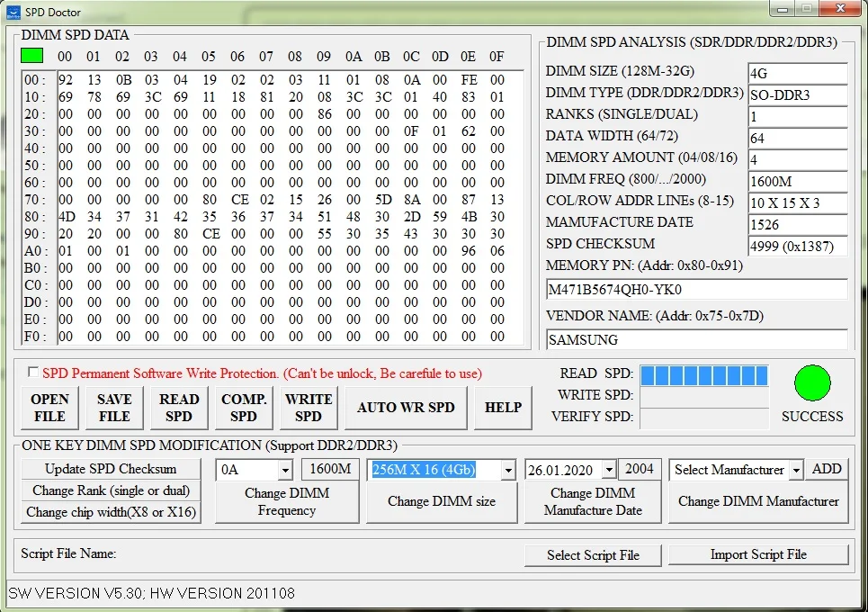Click Script File Name label
This screenshot has height=612, width=868.
pos(68,553)
